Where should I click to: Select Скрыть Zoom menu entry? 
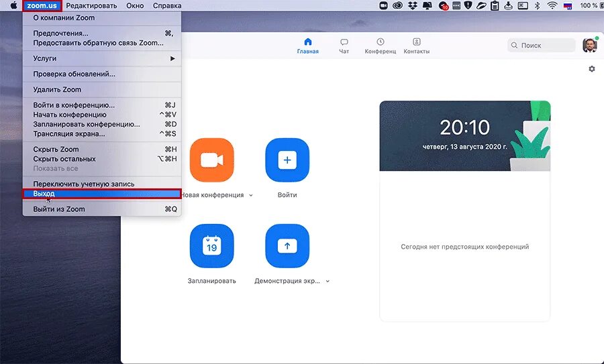point(102,149)
